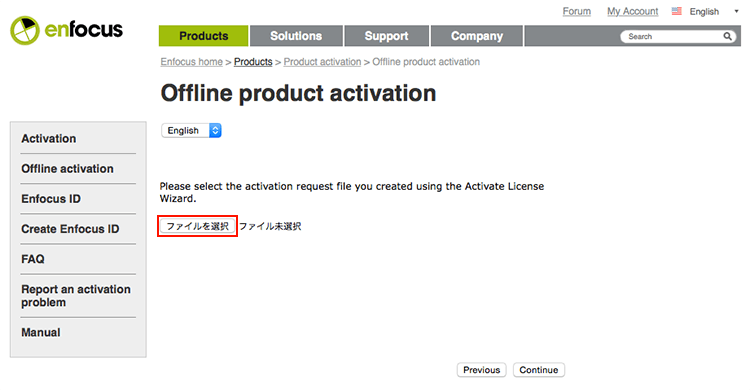This screenshot has height=391, width=750.
Task: Go to Enfocus home breadcrumb
Action: tap(191, 62)
